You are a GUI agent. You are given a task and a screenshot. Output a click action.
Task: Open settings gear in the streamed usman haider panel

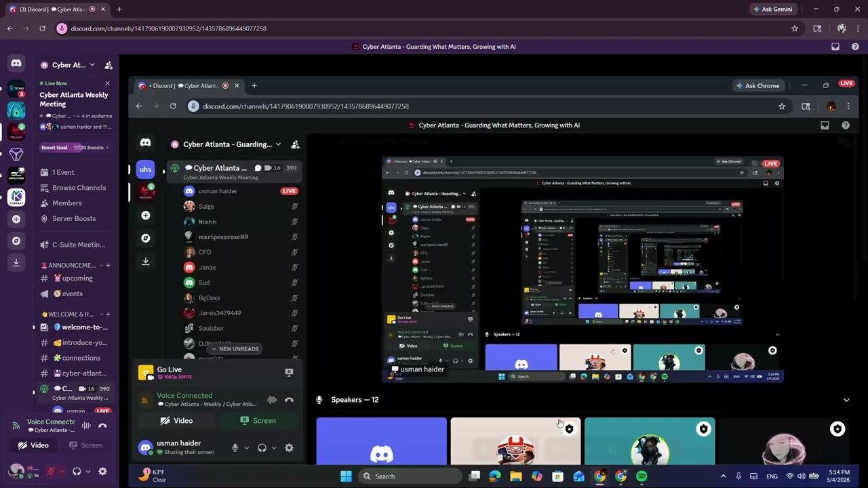(x=289, y=448)
